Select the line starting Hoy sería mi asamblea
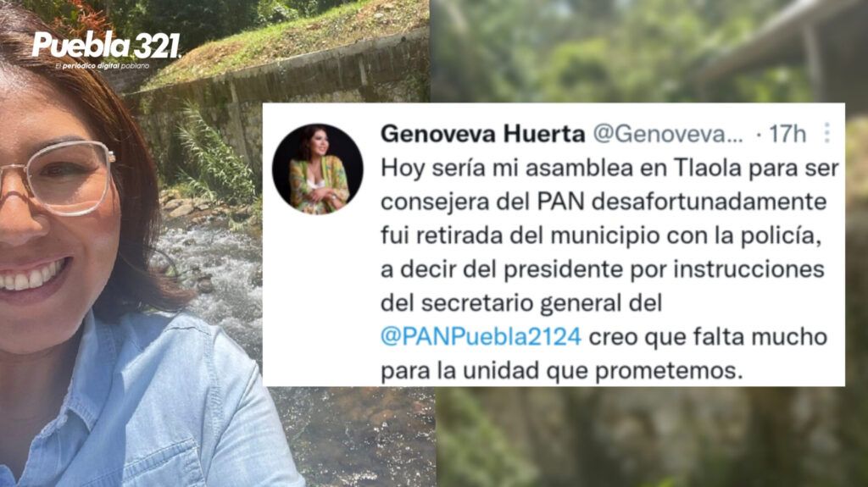868x487 pixels. pos(610,169)
